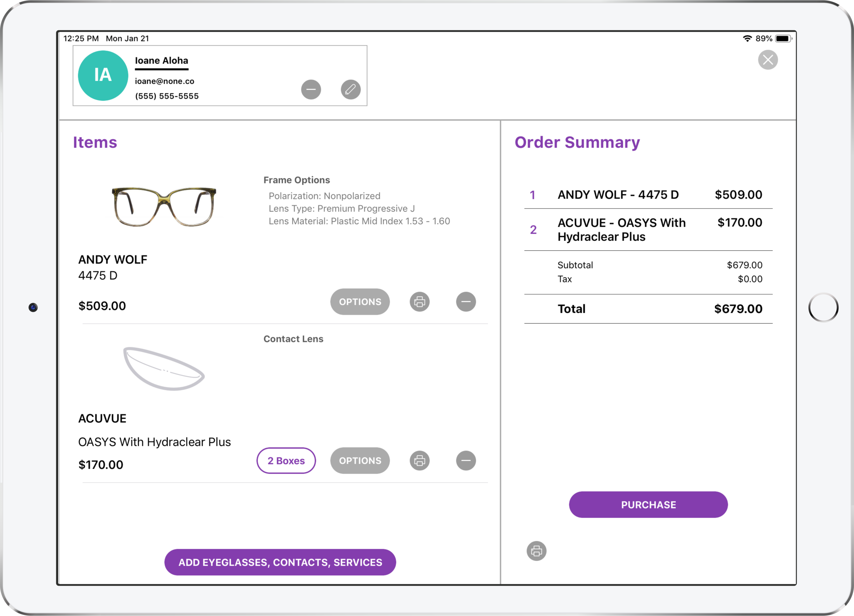Remove the ACUVUE OASYS item
The height and width of the screenshot is (616, 854).
tap(466, 461)
